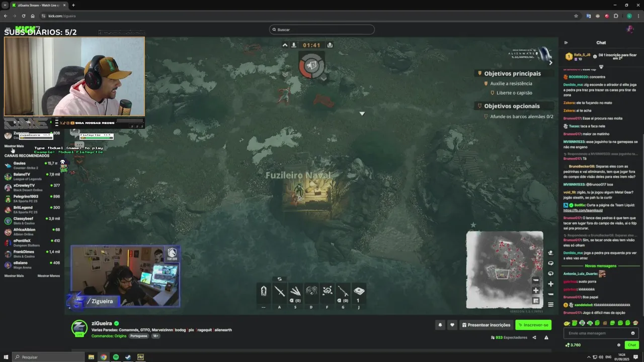Click the Kick logo at top left

25,30
